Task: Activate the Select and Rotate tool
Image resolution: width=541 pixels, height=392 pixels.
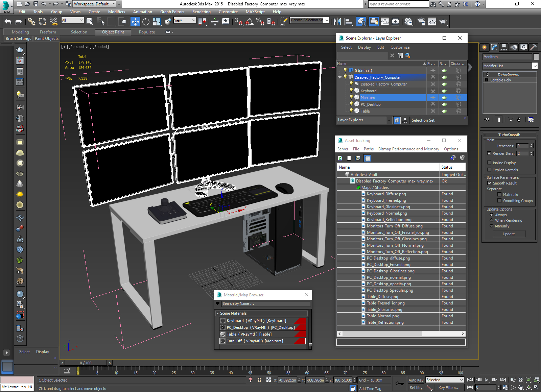Action: (146, 22)
